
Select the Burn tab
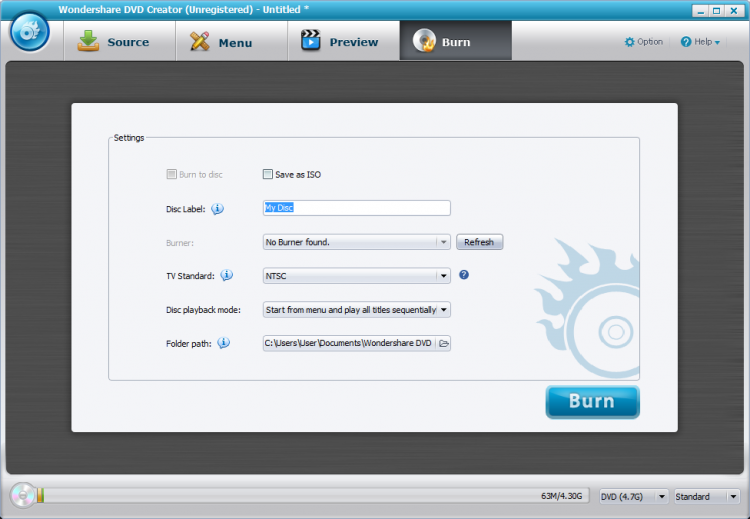point(455,41)
